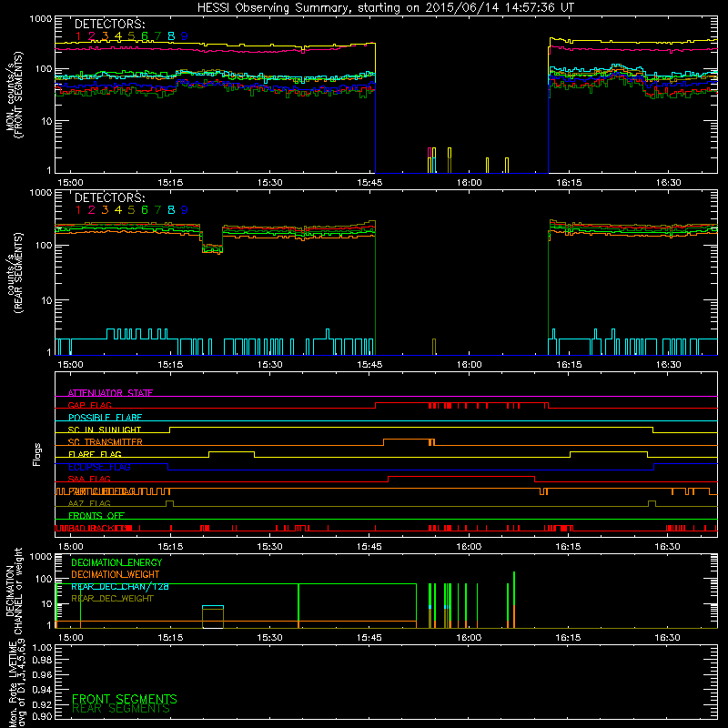728x728 pixels.
Task: Click the 15:15 tick label under the rear segments plot
Action: pos(170,365)
